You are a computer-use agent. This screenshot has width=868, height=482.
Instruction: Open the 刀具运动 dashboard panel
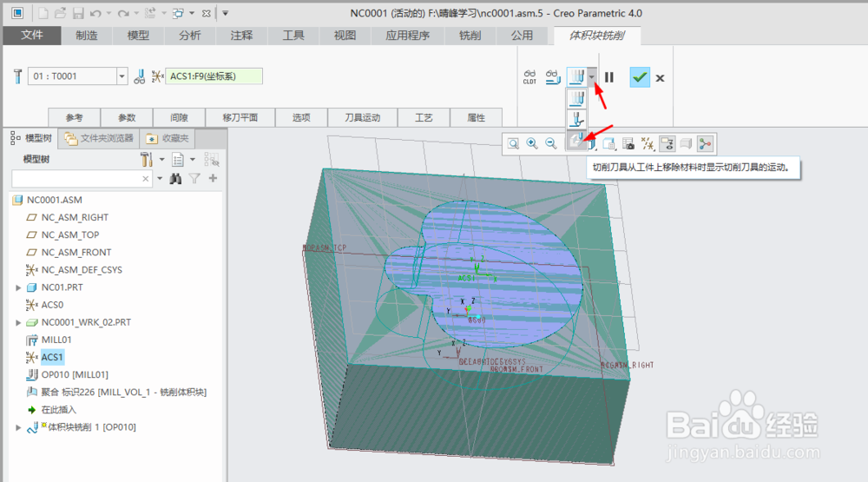coord(363,117)
